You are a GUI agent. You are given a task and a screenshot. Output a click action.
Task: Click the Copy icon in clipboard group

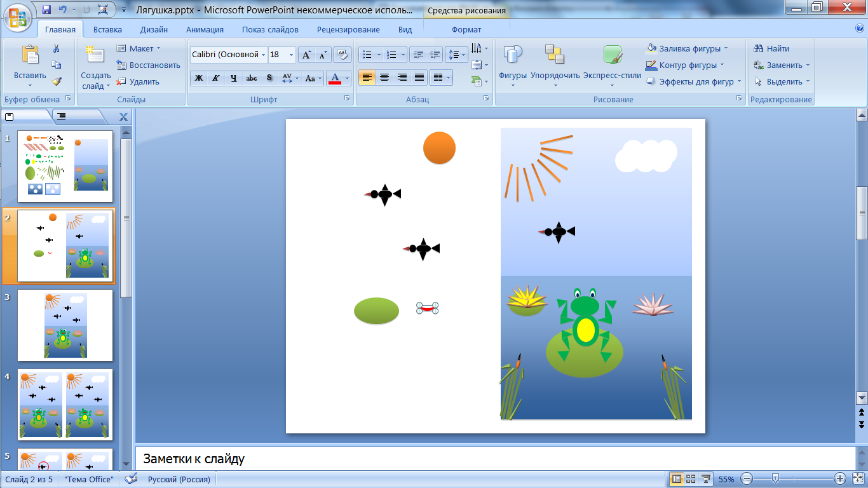pyautogui.click(x=56, y=65)
